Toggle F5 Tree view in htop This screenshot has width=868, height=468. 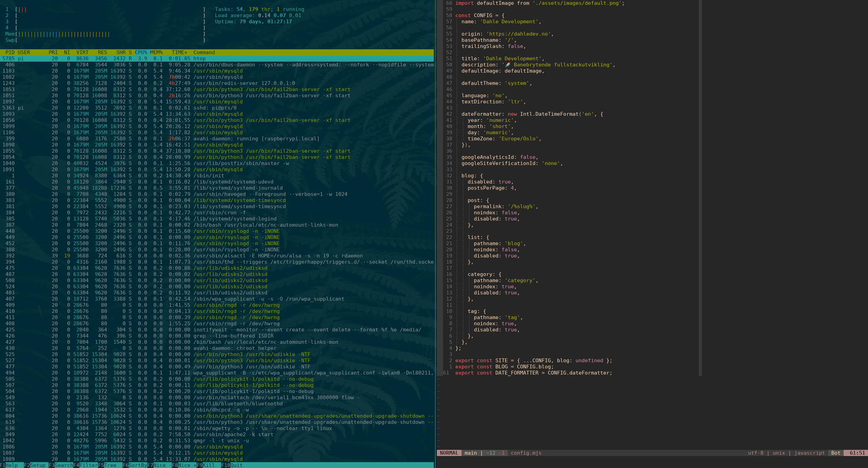(x=110, y=465)
